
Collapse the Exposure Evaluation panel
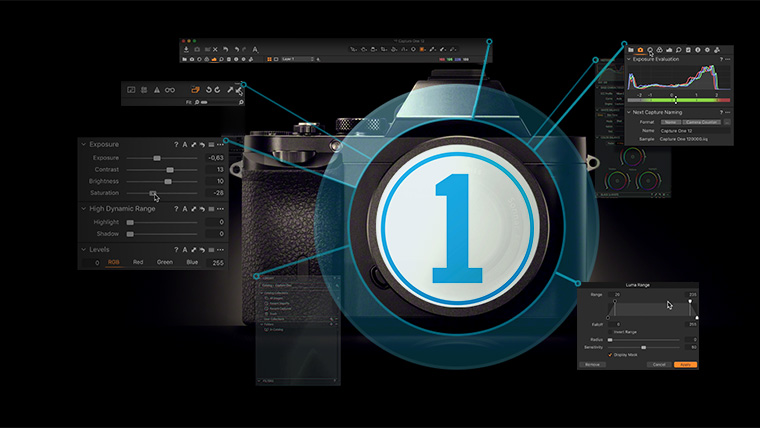coord(629,59)
